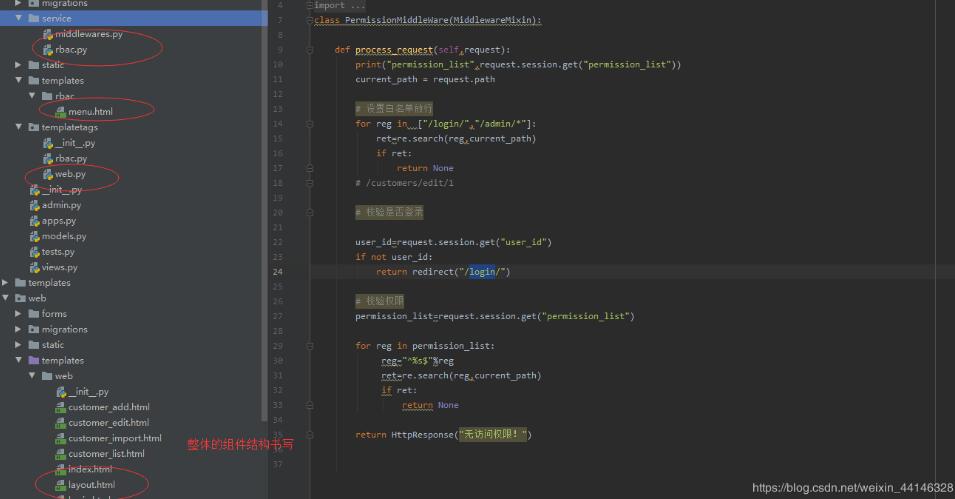The image size is (955, 499).
Task: Expand the static folder under service
Action: (x=18, y=65)
